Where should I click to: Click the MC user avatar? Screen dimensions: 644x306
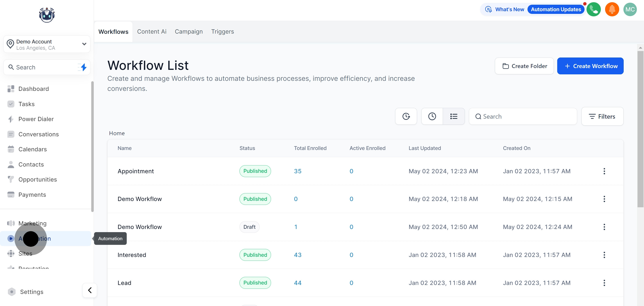pos(630,9)
